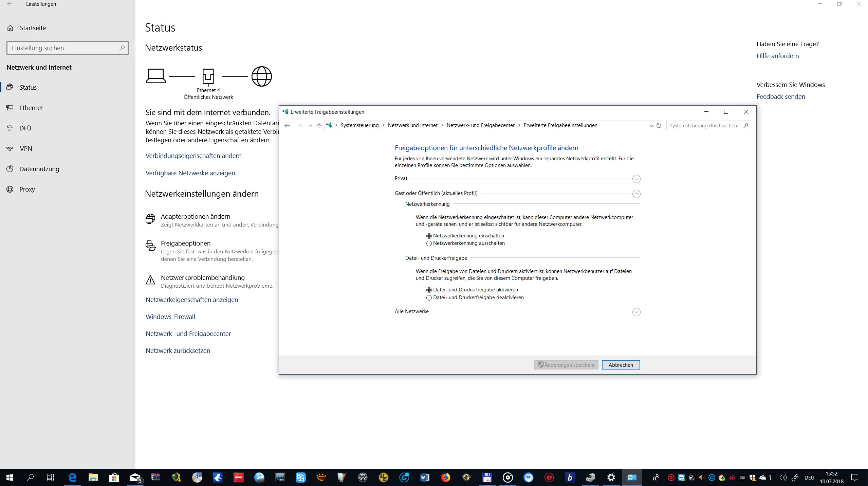
Task: Open address bar history dropdown arrow
Action: click(651, 126)
